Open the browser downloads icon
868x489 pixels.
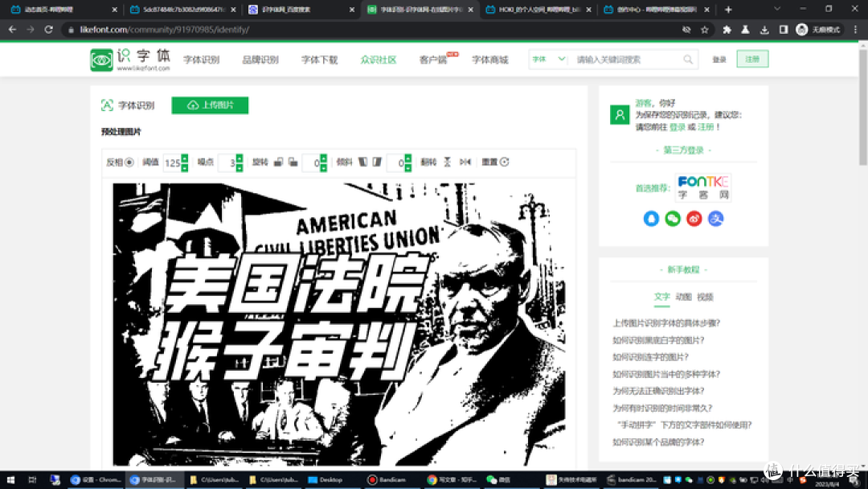[764, 29]
